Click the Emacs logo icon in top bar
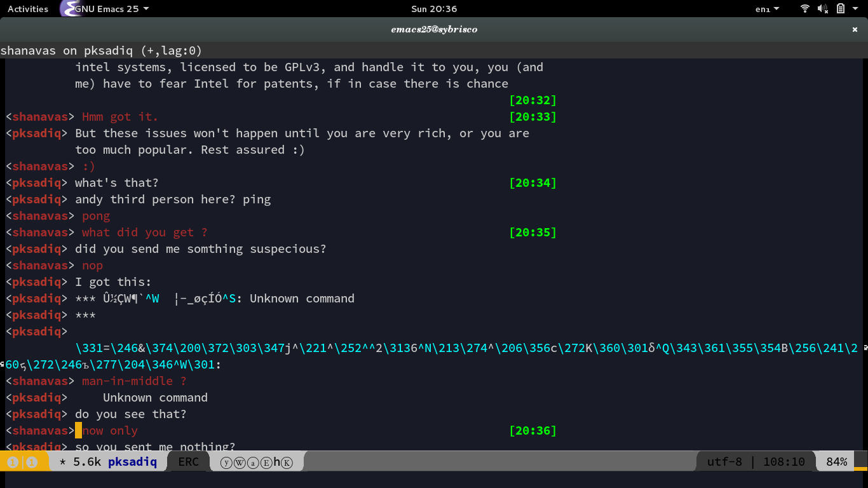 tap(69, 9)
